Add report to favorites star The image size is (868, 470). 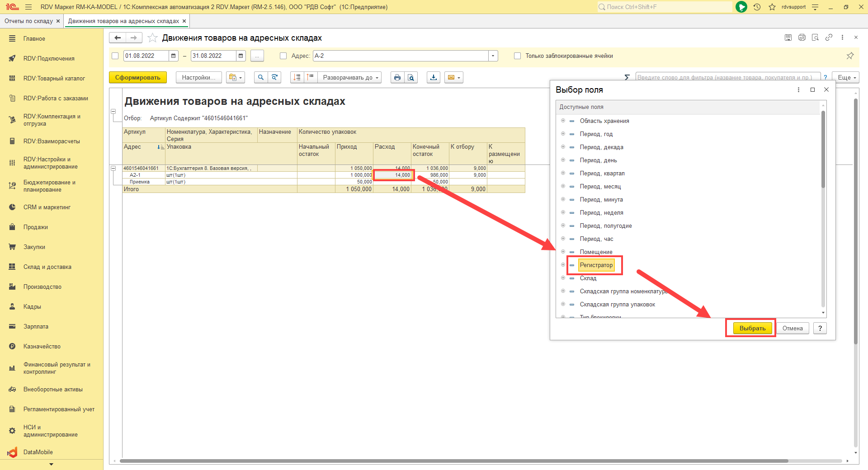(153, 38)
